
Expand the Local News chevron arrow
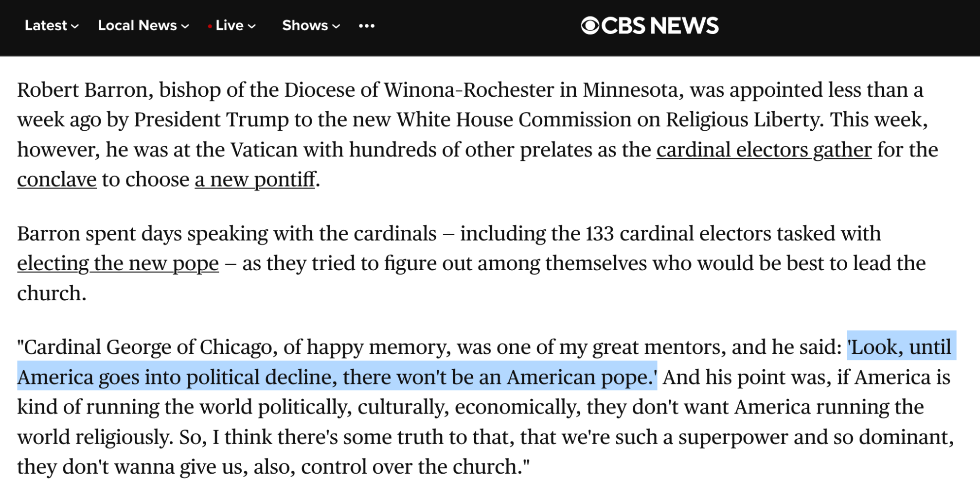coord(185,26)
